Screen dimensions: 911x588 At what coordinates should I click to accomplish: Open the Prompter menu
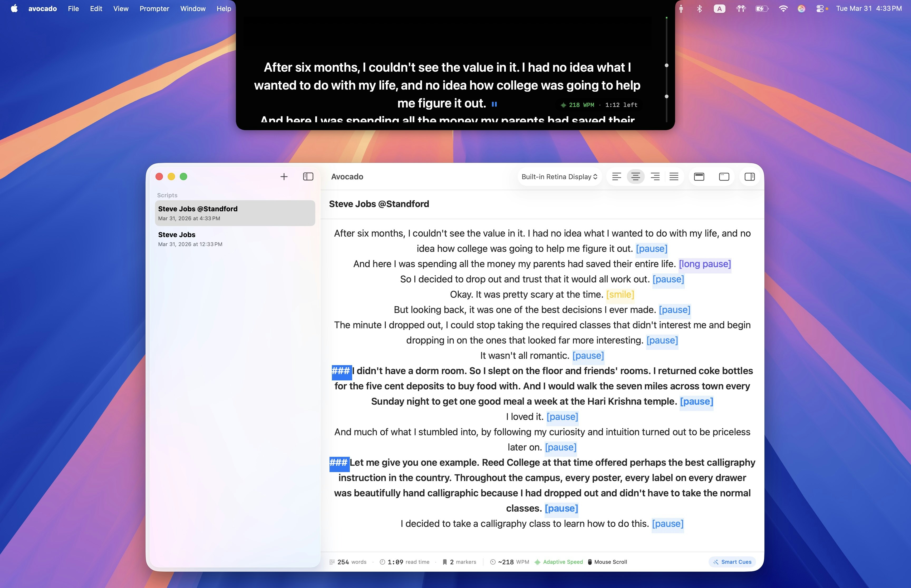154,8
